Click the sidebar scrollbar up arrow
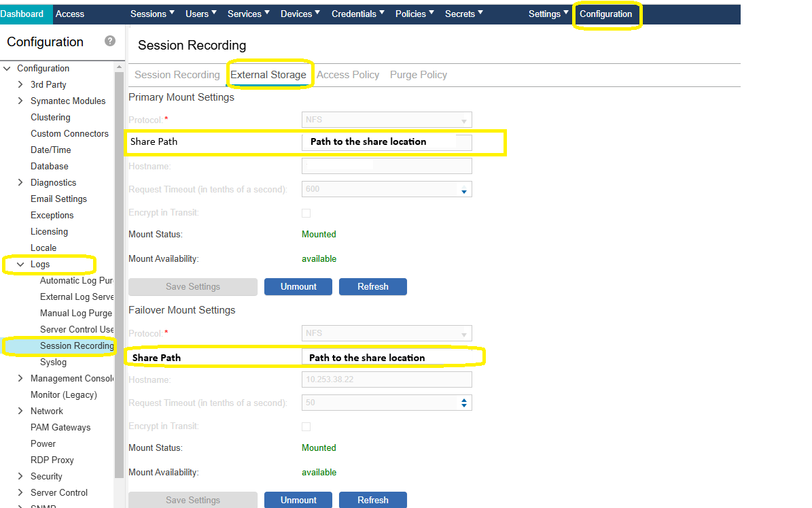Viewport: 812px width, 508px height. coord(119,67)
